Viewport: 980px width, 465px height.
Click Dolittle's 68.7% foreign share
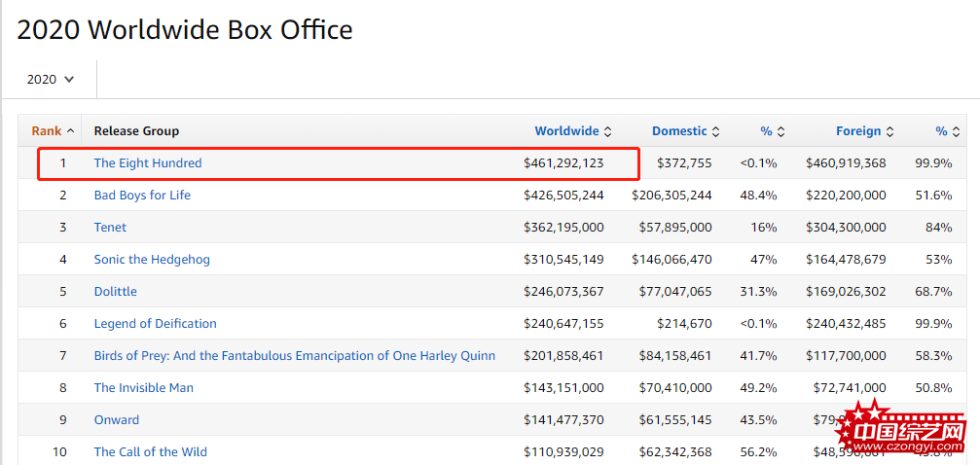(x=933, y=291)
